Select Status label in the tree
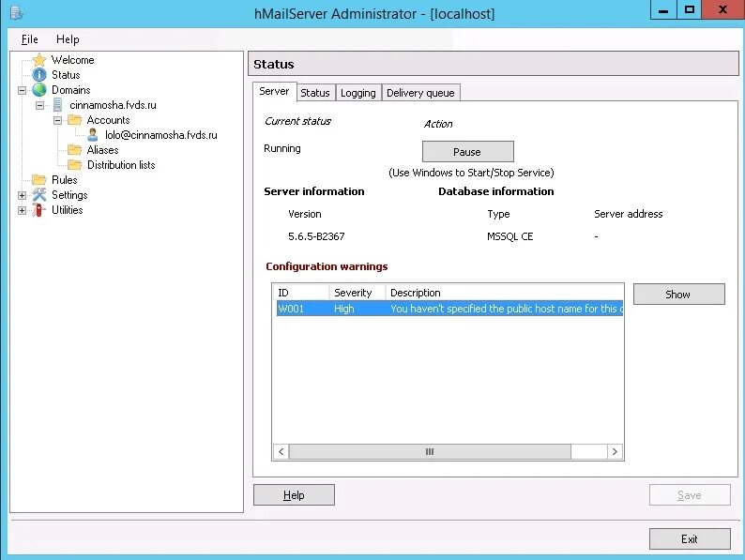 coord(66,75)
